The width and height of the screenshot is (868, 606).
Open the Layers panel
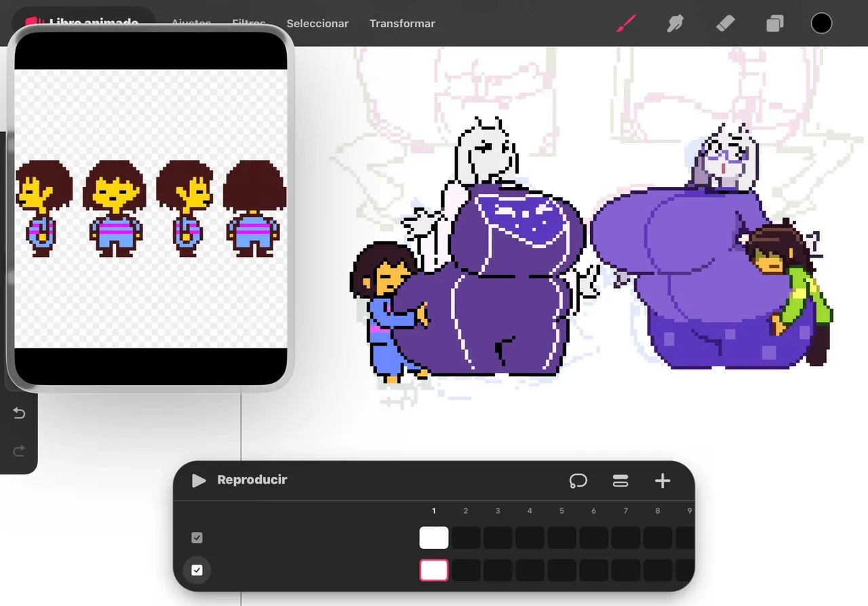coord(774,24)
